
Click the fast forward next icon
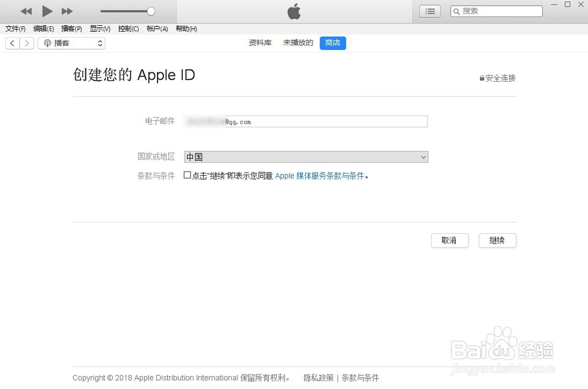(67, 11)
